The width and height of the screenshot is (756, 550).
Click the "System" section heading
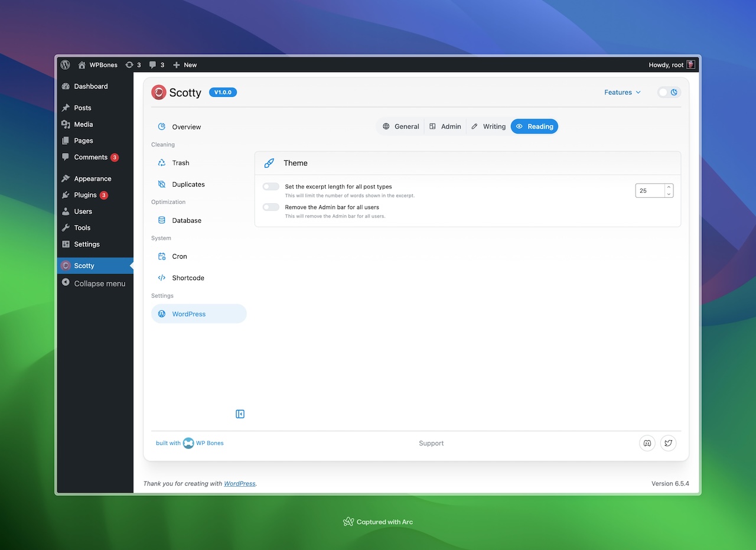(x=161, y=238)
